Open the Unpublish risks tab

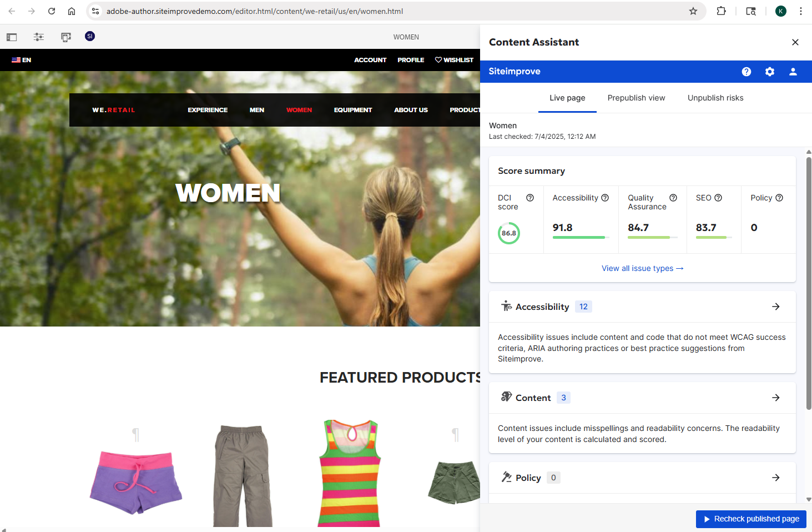(715, 98)
